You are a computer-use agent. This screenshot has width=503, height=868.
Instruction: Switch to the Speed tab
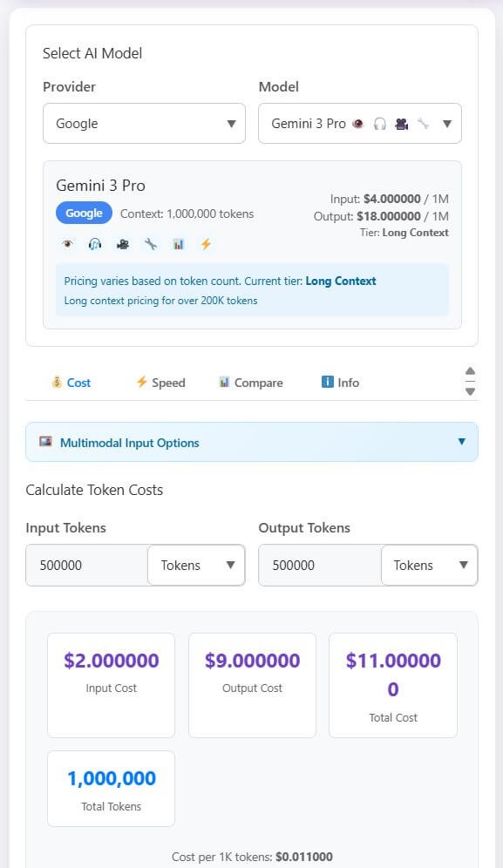pyautogui.click(x=161, y=382)
